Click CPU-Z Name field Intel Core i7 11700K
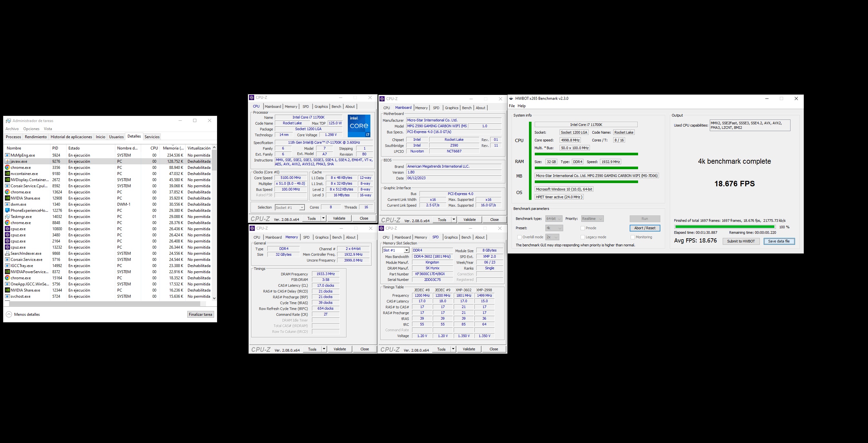Viewport: 868px width, 443px height. 308,117
